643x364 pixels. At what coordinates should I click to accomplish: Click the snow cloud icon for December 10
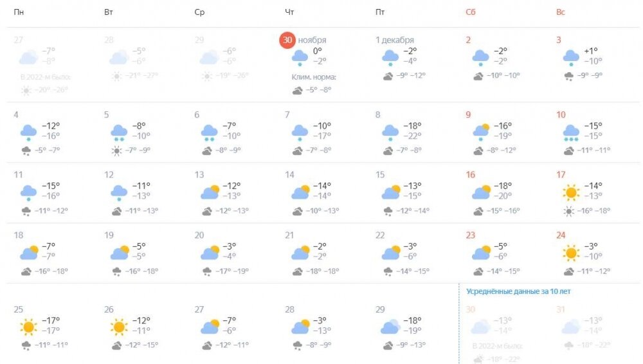[x=571, y=133]
